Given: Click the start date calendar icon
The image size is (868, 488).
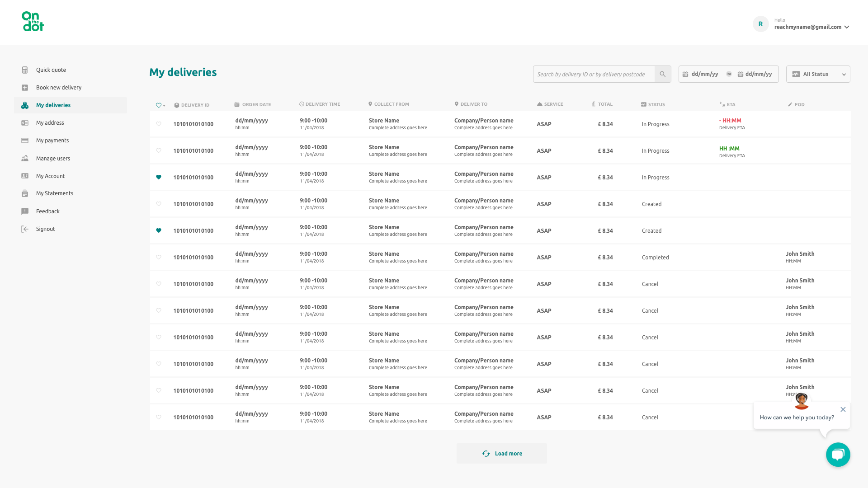Looking at the screenshot, I should click(685, 74).
